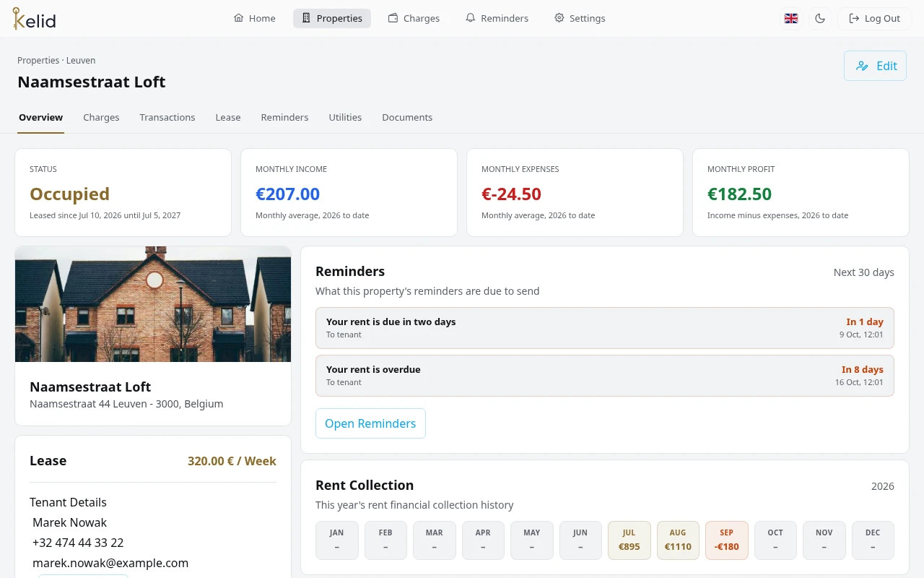924x578 pixels.
Task: Click the wallet icon beside Charges
Action: coord(393,18)
